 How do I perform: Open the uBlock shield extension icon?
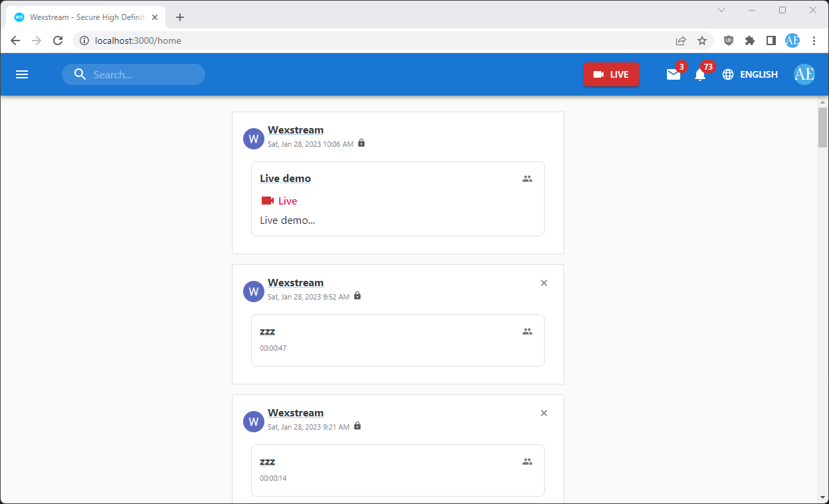coord(729,41)
